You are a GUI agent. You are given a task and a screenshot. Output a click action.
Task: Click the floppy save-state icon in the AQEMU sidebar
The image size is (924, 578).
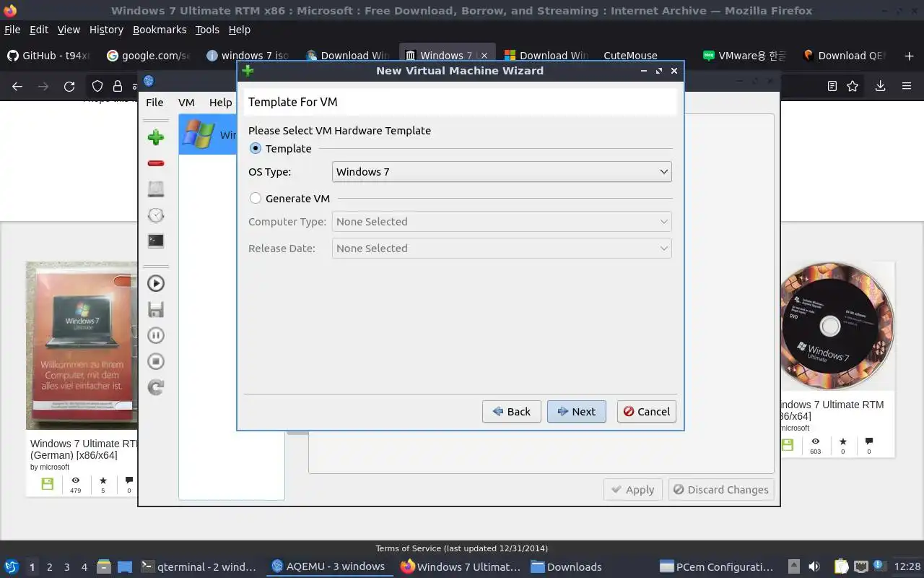click(156, 309)
